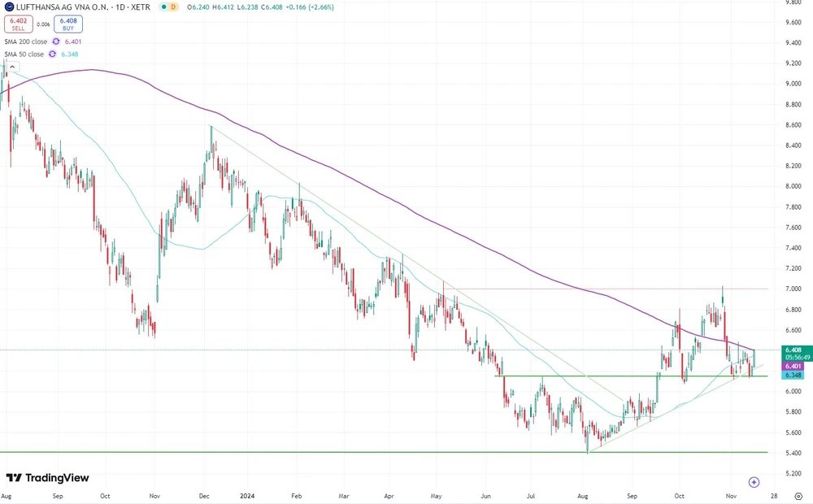Toggle visibility of the SMA 200 close indicator
Screen dimensions: 813x504
[25, 41]
